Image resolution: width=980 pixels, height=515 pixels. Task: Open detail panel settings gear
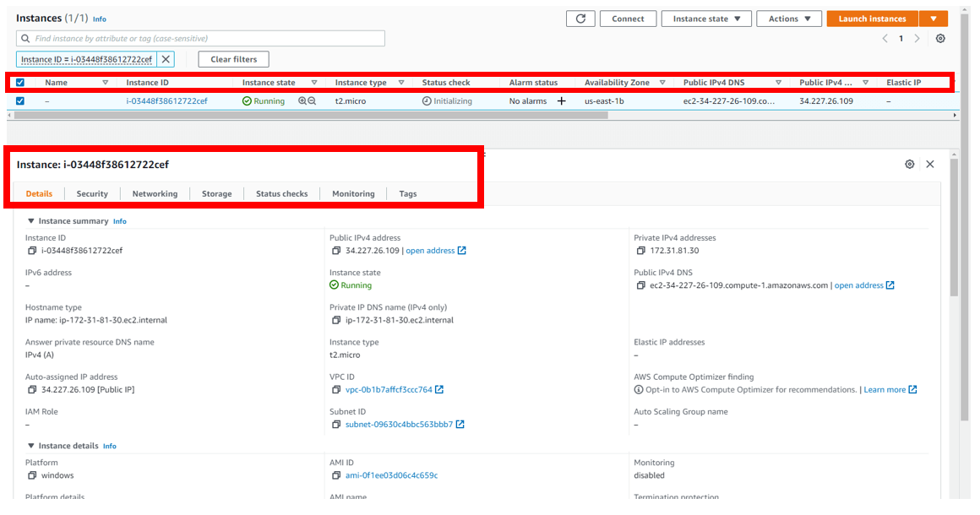(x=909, y=164)
